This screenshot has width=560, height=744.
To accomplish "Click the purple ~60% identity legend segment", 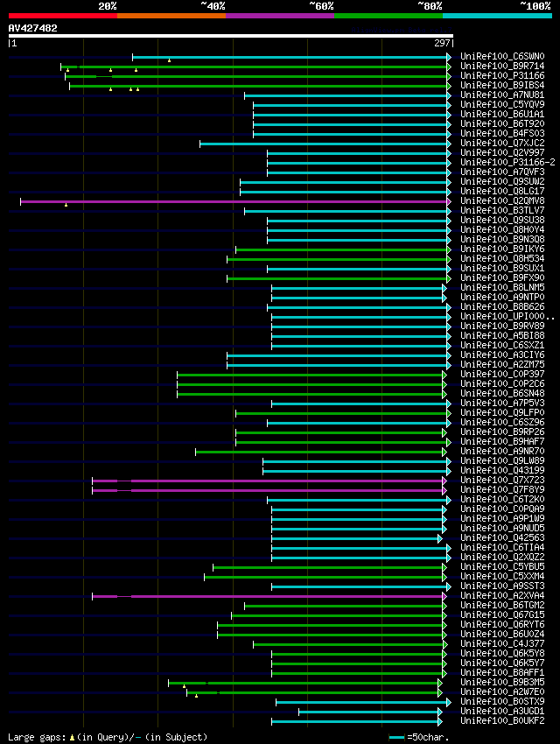I will click(280, 16).
